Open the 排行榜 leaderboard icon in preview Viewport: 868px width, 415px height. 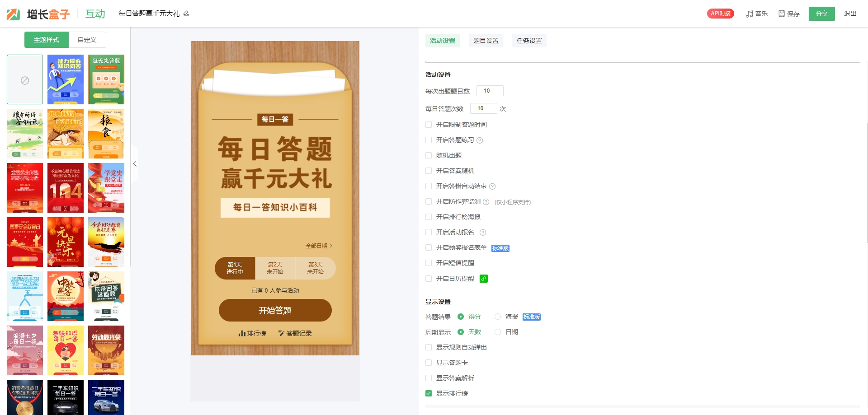[242, 333]
